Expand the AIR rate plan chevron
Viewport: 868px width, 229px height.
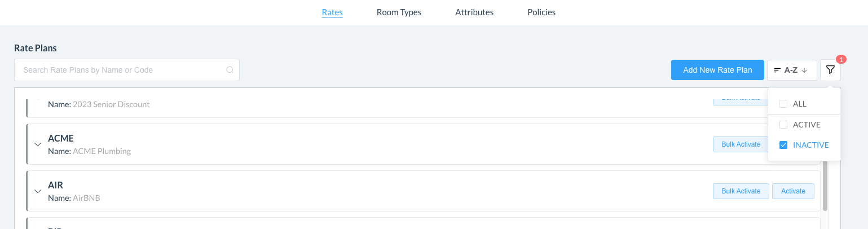click(x=38, y=191)
